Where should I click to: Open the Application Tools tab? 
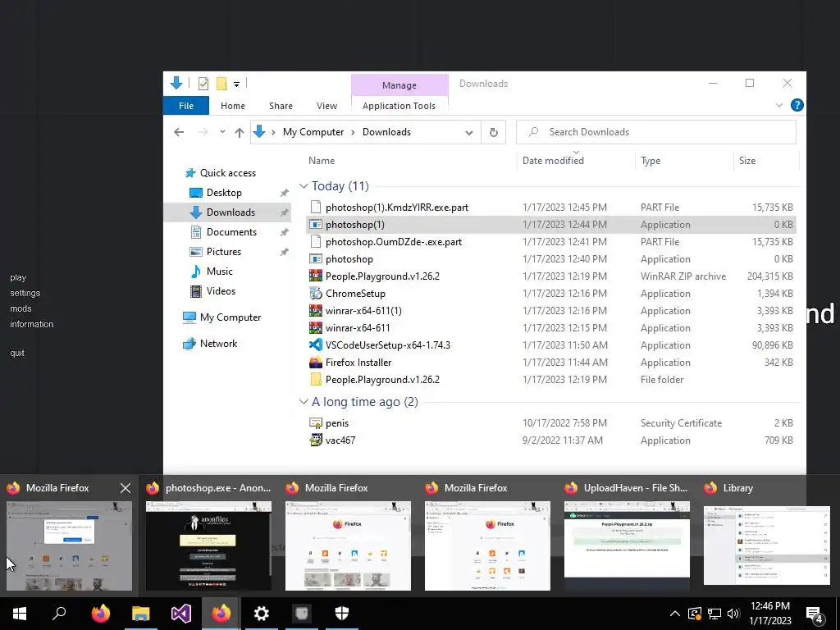(x=399, y=106)
